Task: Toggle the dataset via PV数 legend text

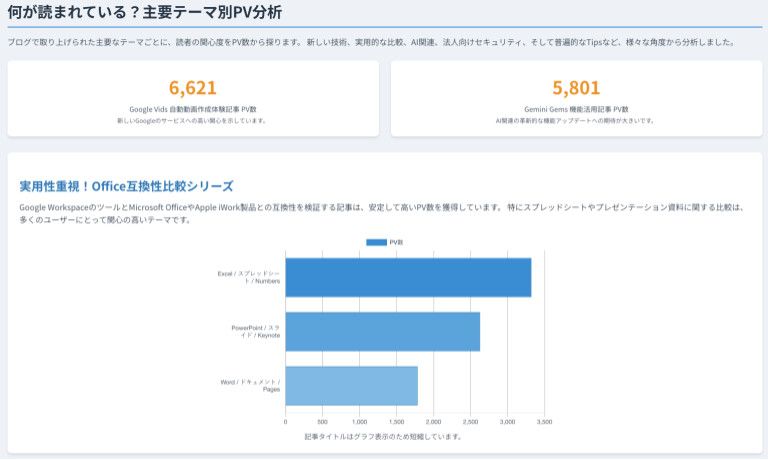Action: pos(396,242)
